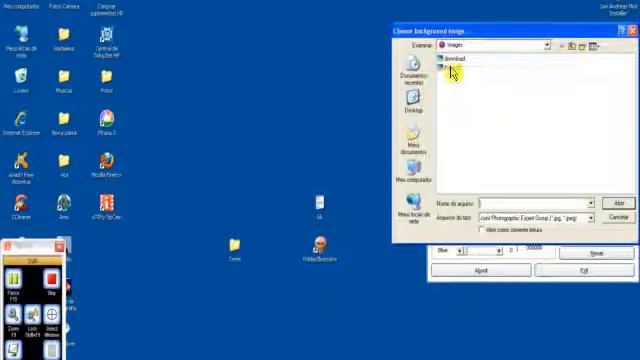Click Blue slider left arrow in back window
Screen dimensions: 640x360
tap(460, 251)
